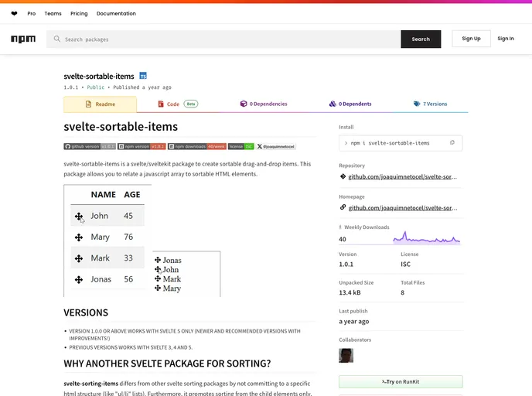This screenshot has width=532, height=396.
Task: Click the heart icon in top navigation
Action: pyautogui.click(x=14, y=14)
